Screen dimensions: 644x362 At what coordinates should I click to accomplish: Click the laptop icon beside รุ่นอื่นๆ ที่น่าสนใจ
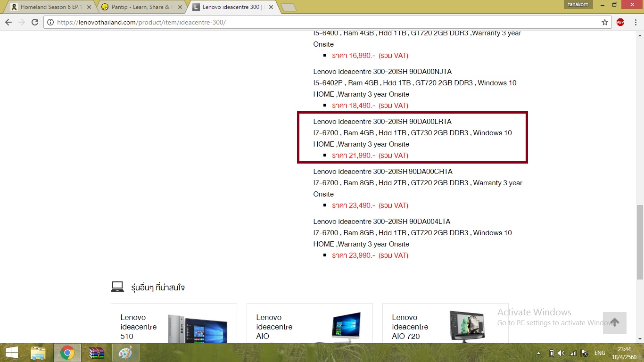click(117, 287)
